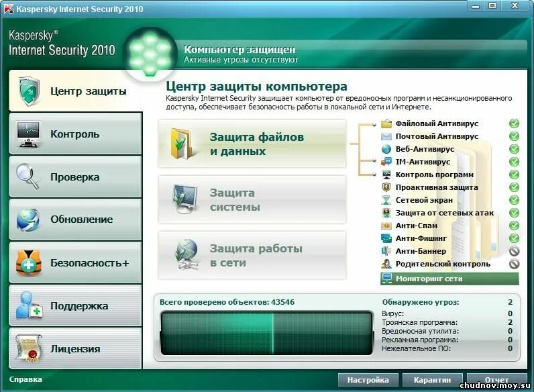Click the Троянская программа: row
The height and width of the screenshot is (392, 534).
coord(447,322)
